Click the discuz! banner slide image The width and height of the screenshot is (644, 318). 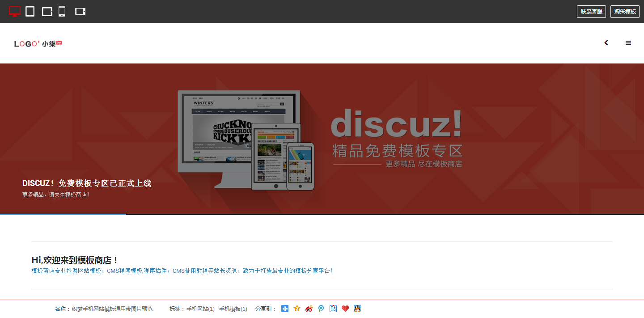pyautogui.click(x=322, y=139)
